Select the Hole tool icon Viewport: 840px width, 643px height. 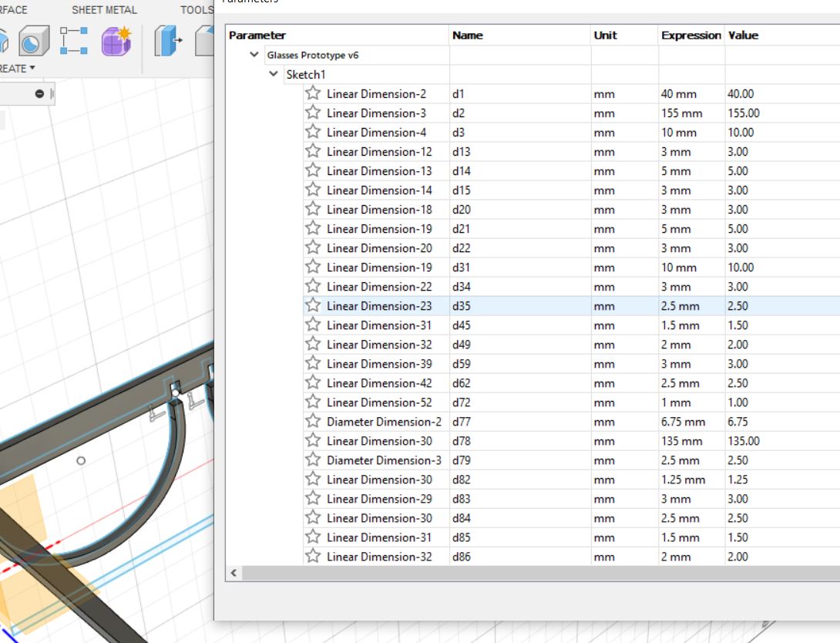coord(34,42)
